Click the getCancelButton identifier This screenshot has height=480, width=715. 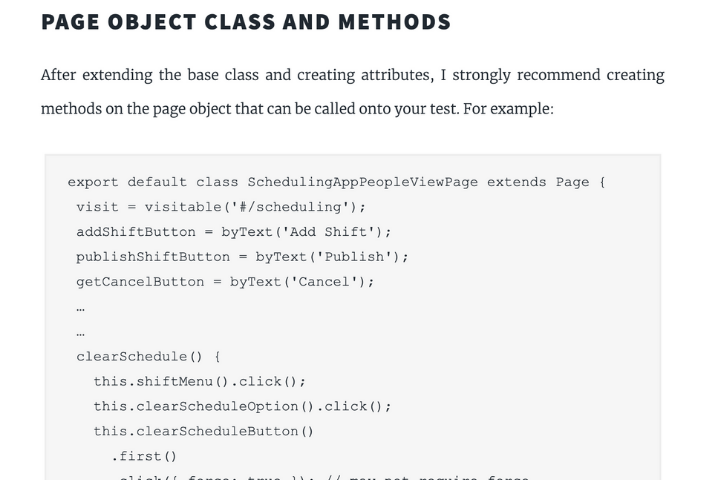tap(140, 282)
